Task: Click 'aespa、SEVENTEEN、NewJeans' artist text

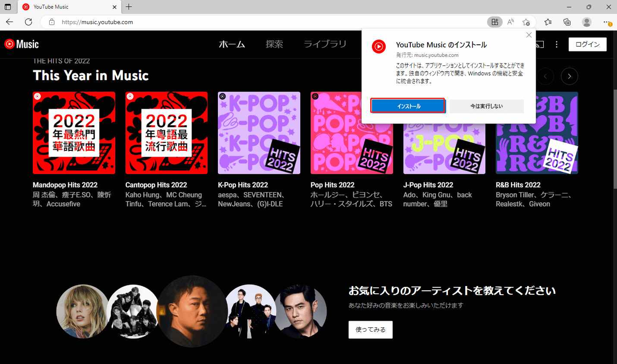Action: point(251,199)
